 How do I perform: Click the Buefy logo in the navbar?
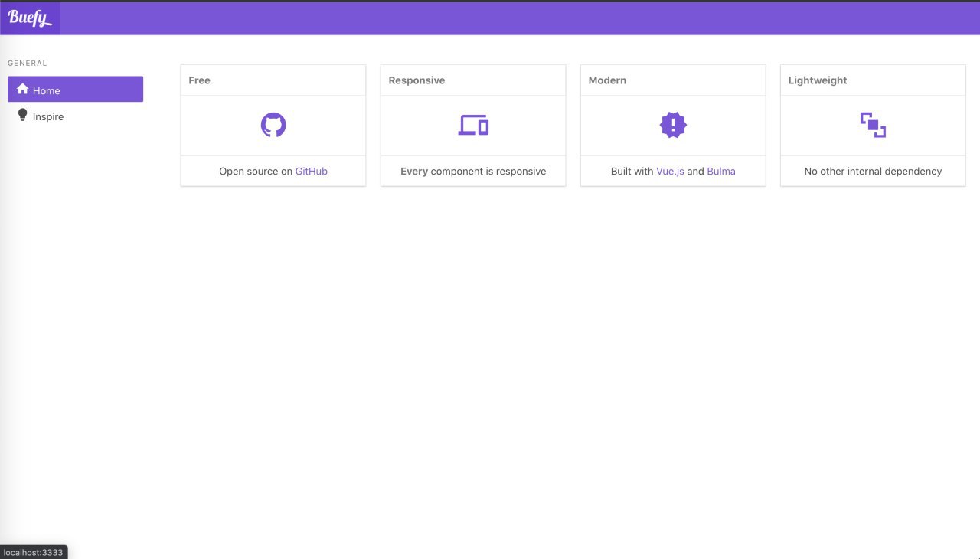(x=30, y=18)
